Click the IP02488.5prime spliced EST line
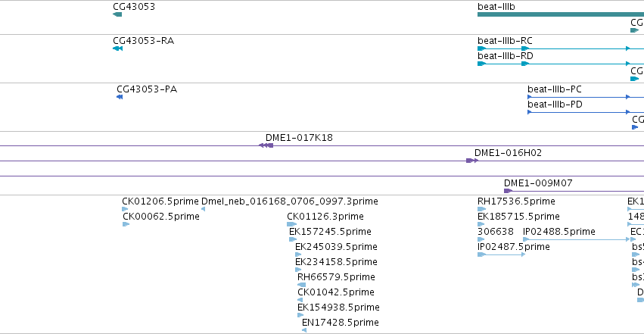644x334 pixels. coord(579,240)
